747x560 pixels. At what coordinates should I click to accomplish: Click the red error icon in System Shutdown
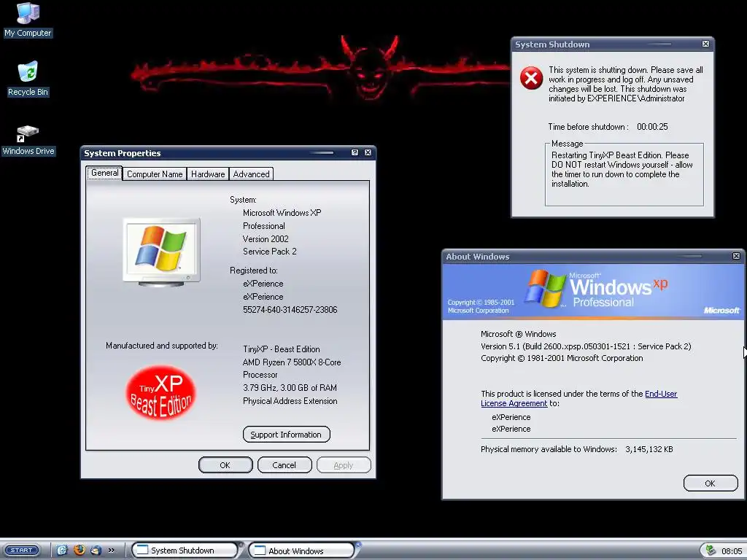click(531, 77)
